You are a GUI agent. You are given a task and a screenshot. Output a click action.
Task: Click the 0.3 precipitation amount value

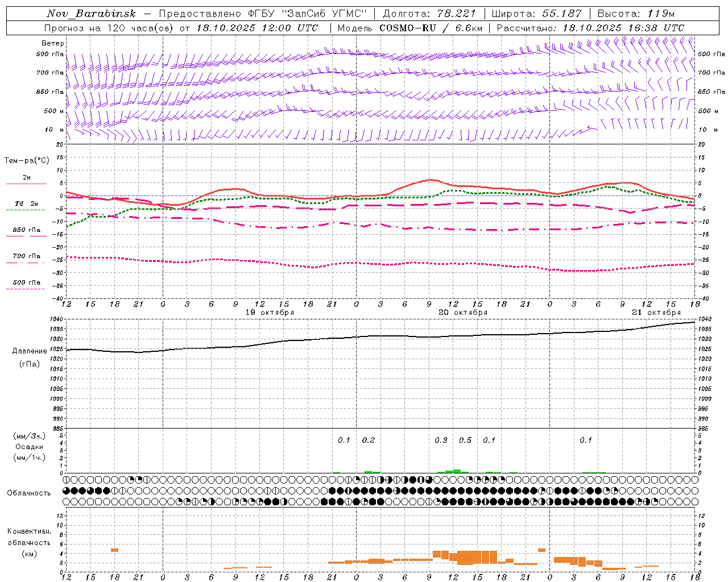441,440
